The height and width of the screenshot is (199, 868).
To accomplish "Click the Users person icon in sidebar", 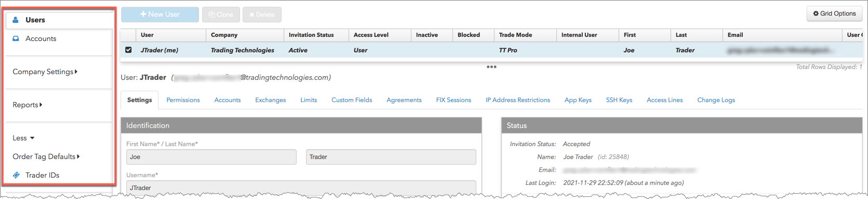I will [16, 20].
